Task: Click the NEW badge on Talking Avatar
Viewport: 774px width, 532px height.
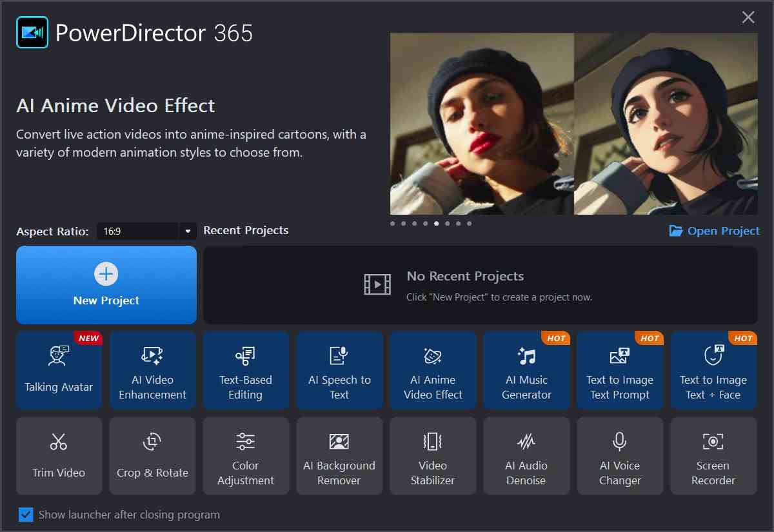Action: (89, 338)
